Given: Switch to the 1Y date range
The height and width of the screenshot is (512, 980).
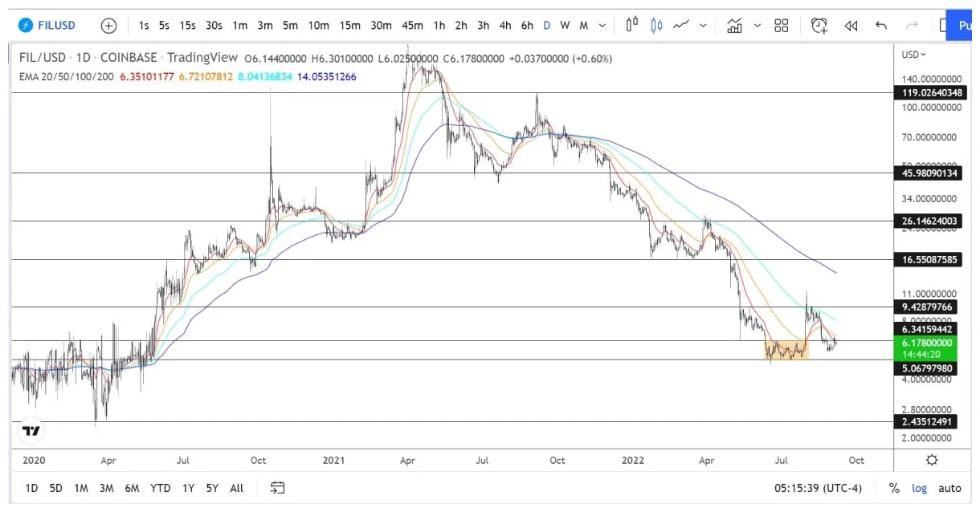Looking at the screenshot, I should 188,488.
